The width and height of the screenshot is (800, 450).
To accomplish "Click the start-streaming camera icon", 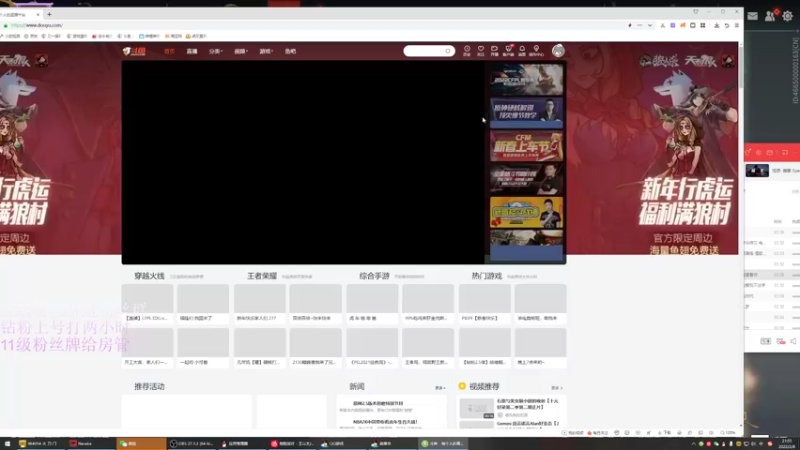I will click(x=494, y=50).
